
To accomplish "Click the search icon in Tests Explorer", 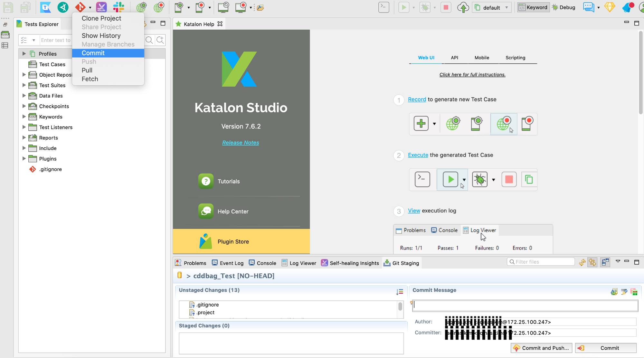I will (x=149, y=40).
